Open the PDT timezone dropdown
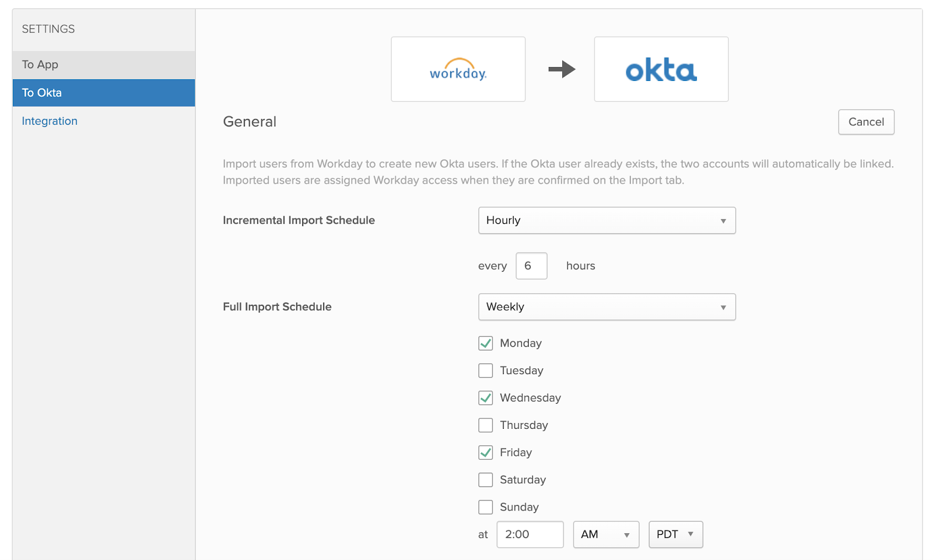Viewport: 933px width, 560px height. (675, 534)
